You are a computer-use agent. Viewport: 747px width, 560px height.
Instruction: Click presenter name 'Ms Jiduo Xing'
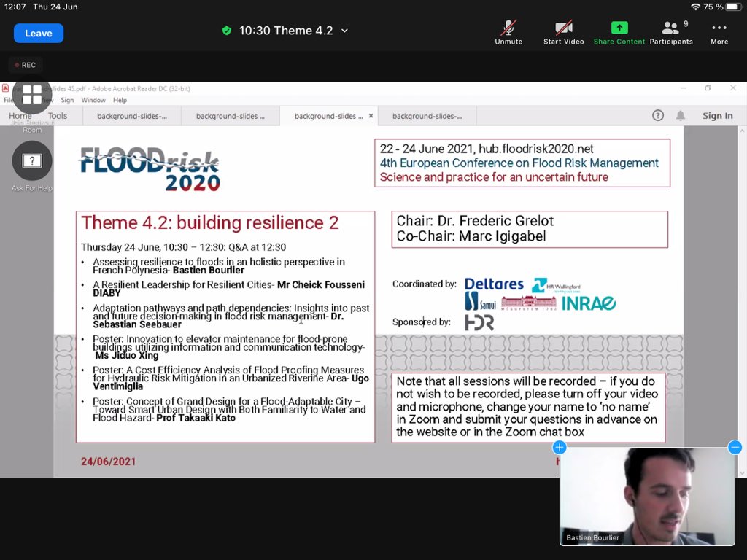[127, 355]
